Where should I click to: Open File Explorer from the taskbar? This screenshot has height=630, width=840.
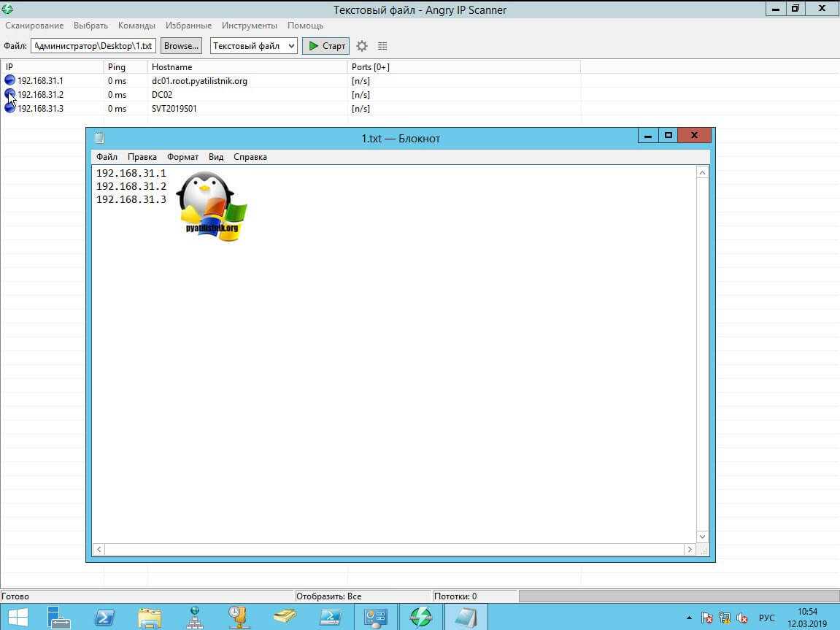click(150, 618)
